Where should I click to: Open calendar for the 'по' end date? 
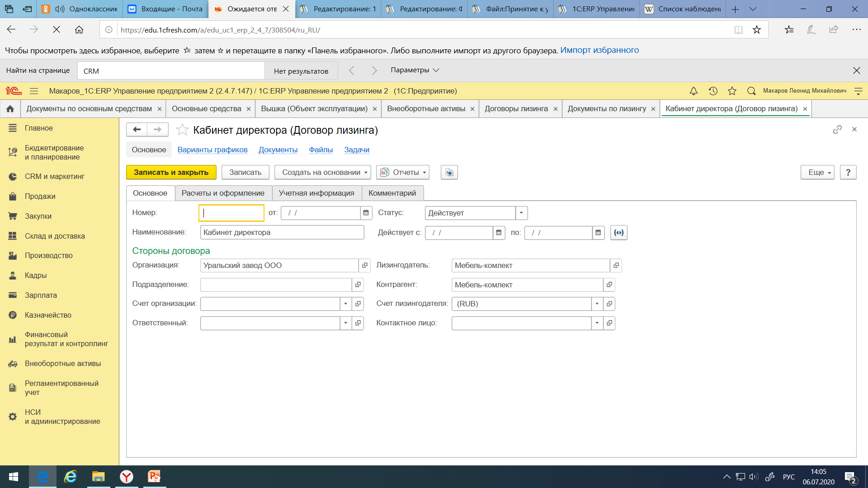click(x=598, y=233)
